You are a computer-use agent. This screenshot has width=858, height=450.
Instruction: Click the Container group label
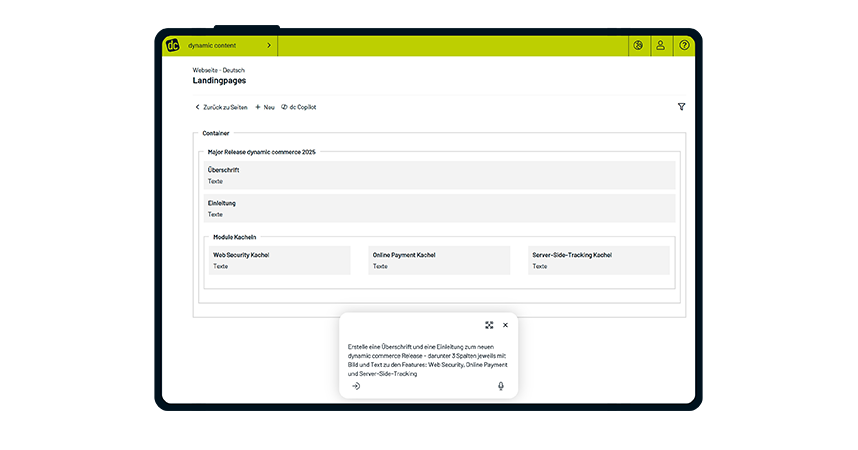tap(216, 133)
